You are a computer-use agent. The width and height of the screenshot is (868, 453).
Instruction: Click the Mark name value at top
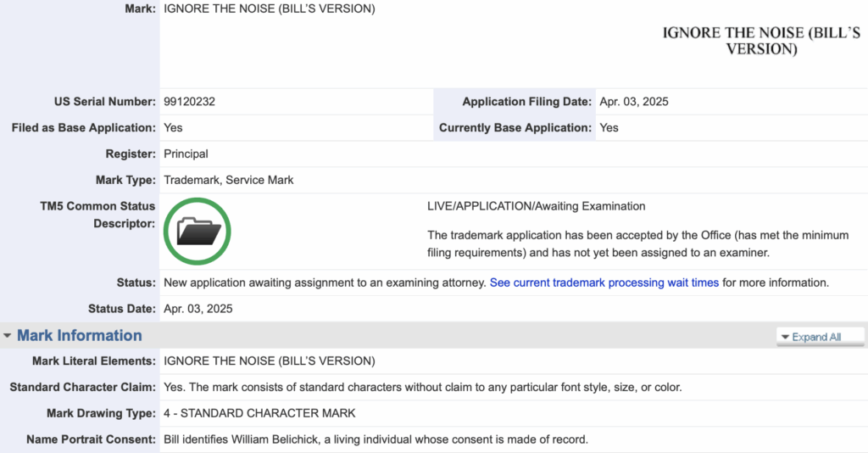tap(269, 9)
